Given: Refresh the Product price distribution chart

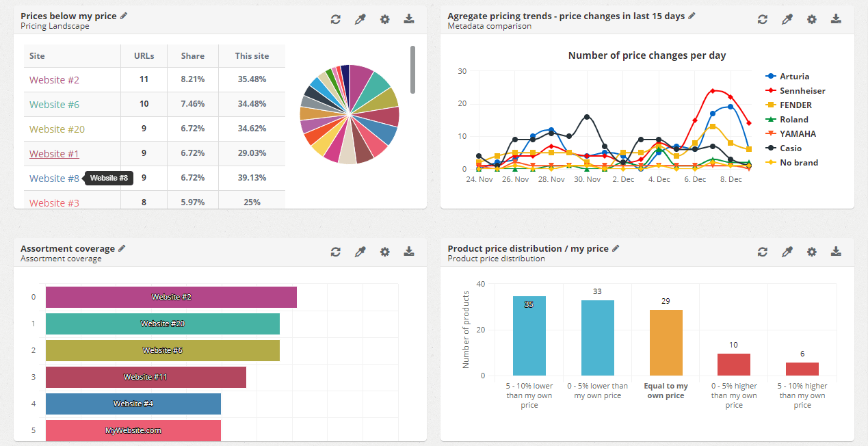Looking at the screenshot, I should click(x=762, y=252).
